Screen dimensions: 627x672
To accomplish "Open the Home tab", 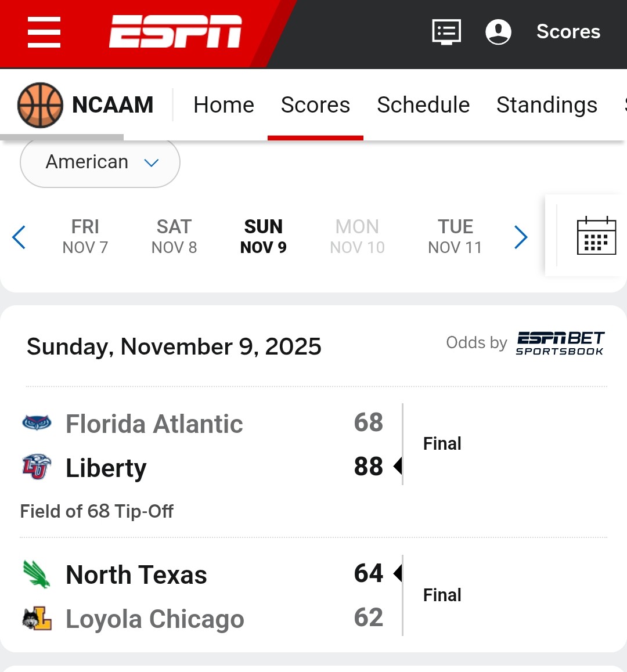I will point(224,105).
